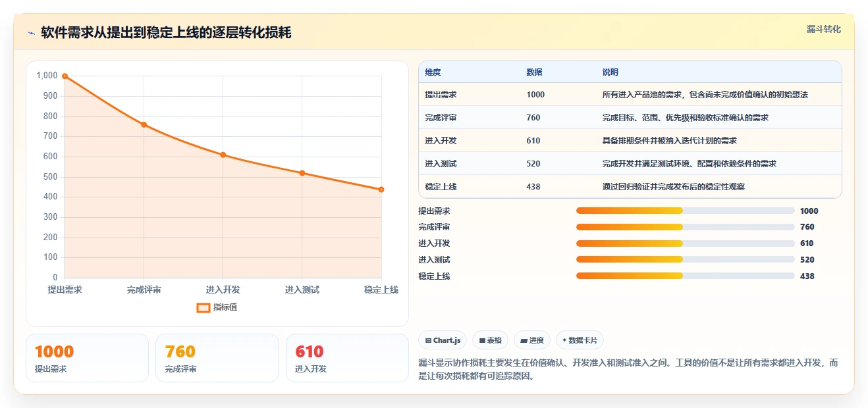Click the 提出需求 progress bar
Screen dimensions: 868x408
point(685,211)
